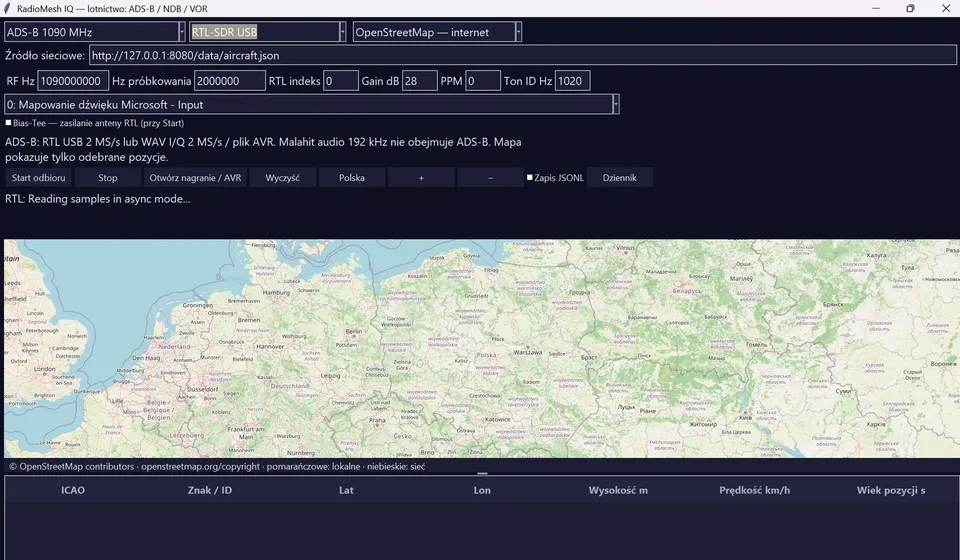Enable the Bias-Tee antenna power checkbox
This screenshot has height=560, width=960.
click(x=9, y=123)
